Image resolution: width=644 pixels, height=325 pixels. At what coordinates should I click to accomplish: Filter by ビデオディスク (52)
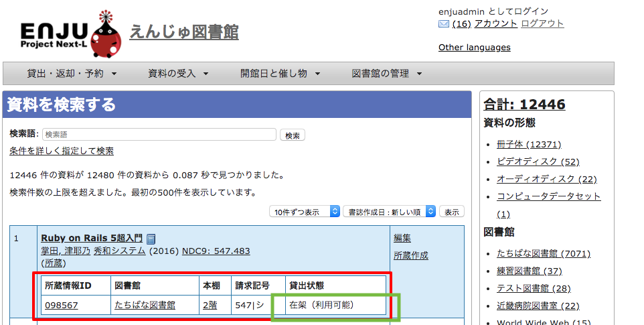tap(538, 161)
